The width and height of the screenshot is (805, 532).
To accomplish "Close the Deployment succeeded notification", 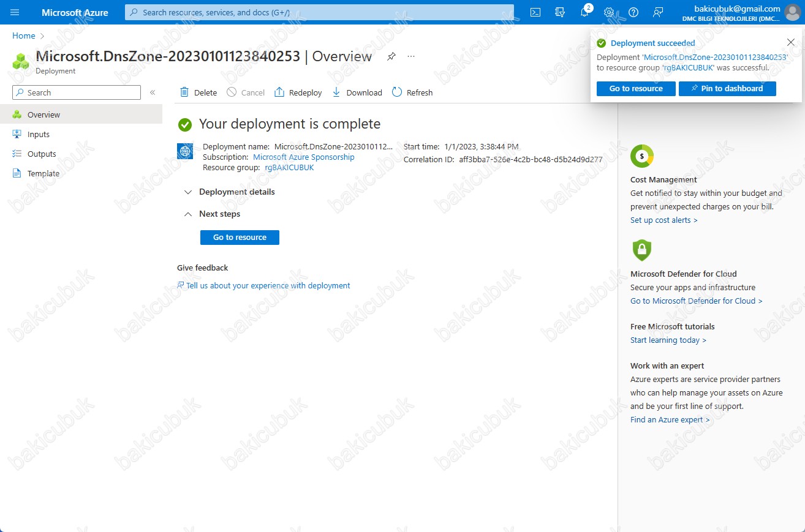I will (x=790, y=42).
